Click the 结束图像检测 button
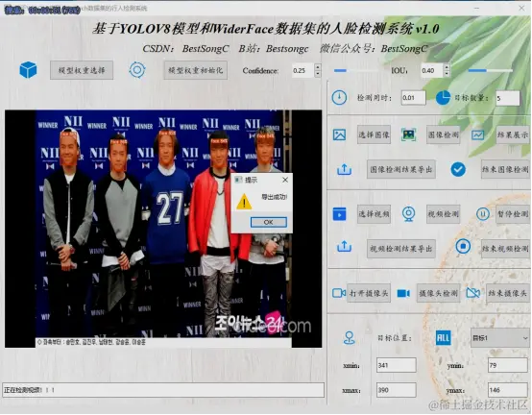Screen dimensions: 532x415 (505, 169)
